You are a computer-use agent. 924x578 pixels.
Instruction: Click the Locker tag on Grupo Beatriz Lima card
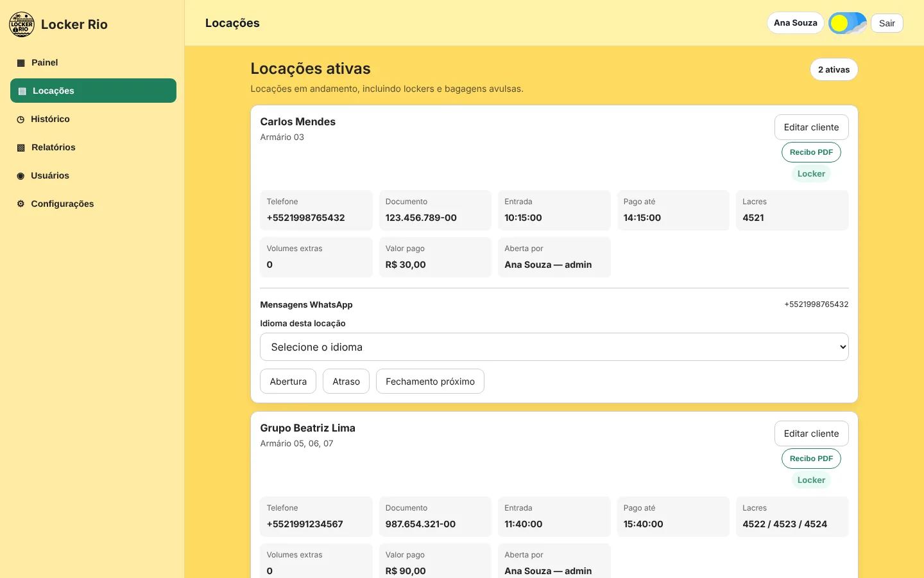pos(811,480)
